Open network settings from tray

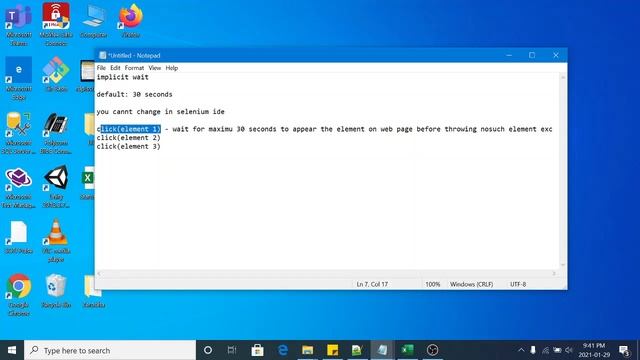point(545,350)
